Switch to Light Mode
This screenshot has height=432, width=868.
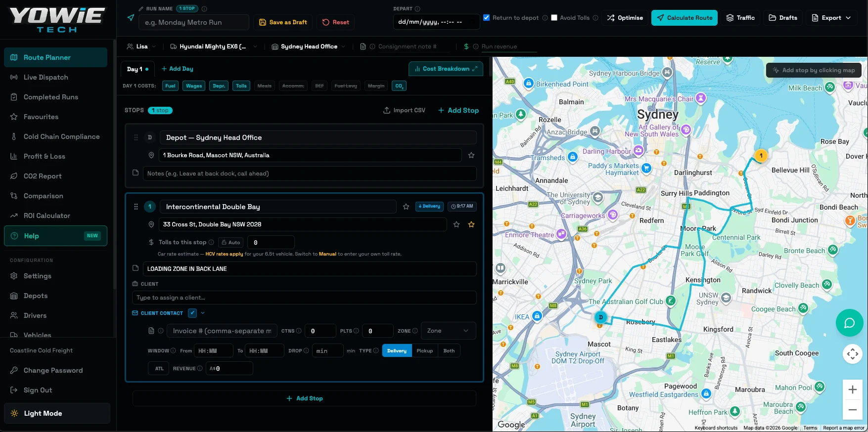coord(57,413)
